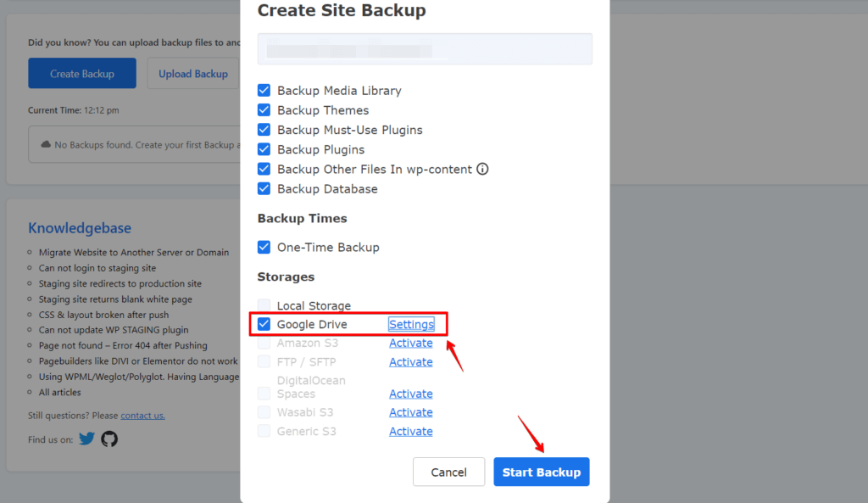
Task: Uncheck Backup Media Library checkbox
Action: click(x=264, y=91)
